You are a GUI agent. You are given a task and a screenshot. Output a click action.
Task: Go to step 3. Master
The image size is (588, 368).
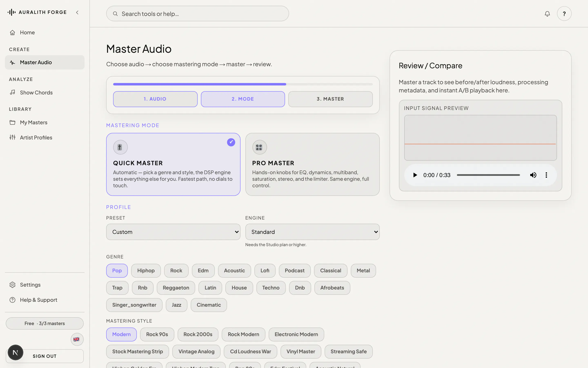click(331, 99)
